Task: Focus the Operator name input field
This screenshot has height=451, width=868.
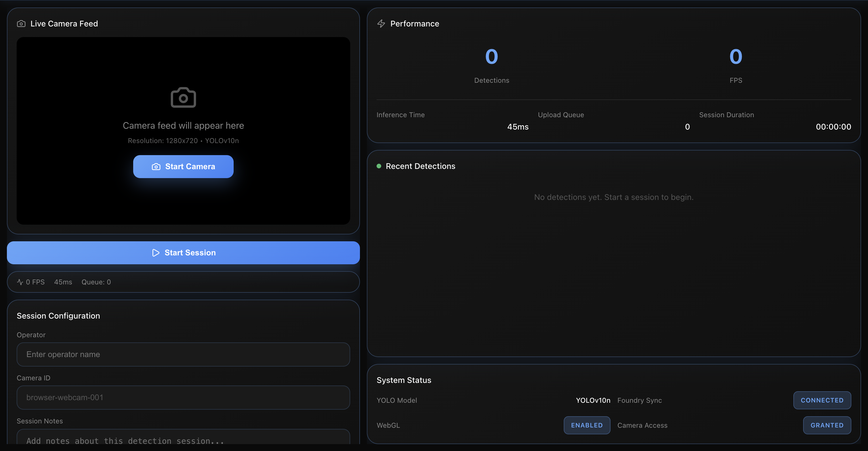Action: [x=183, y=354]
